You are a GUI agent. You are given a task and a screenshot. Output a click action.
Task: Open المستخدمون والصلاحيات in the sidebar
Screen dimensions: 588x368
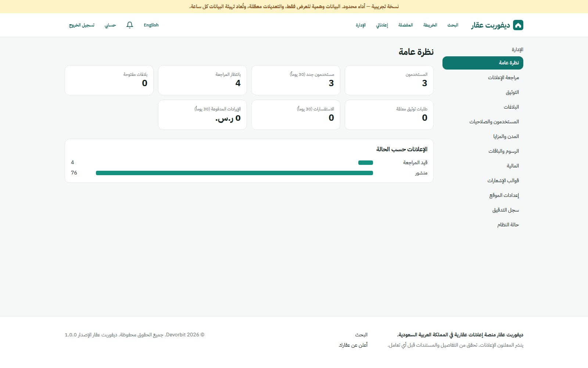pyautogui.click(x=483, y=122)
